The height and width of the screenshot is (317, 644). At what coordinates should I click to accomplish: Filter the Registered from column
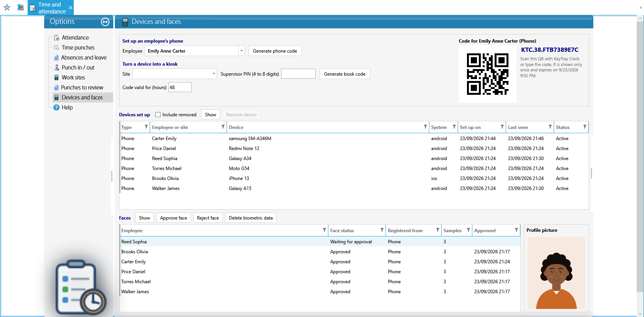[437, 230]
